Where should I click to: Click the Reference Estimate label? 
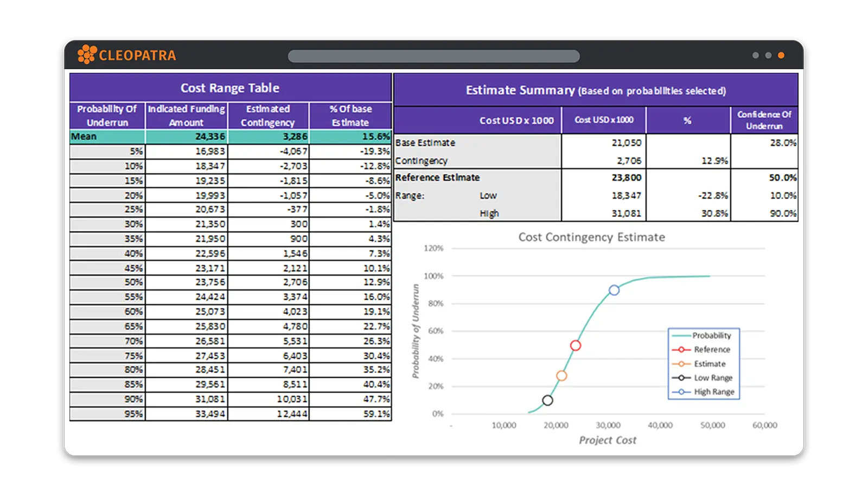click(x=437, y=178)
